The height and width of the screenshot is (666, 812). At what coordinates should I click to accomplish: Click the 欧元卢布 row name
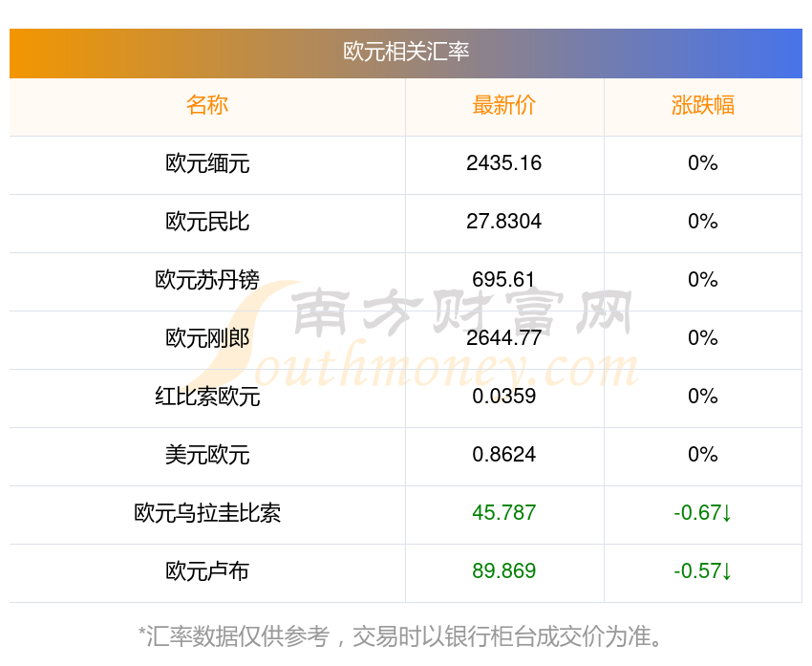click(207, 571)
